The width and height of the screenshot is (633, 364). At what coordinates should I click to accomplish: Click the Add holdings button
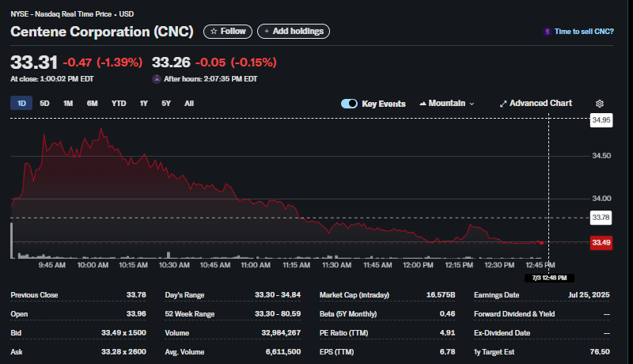(294, 32)
